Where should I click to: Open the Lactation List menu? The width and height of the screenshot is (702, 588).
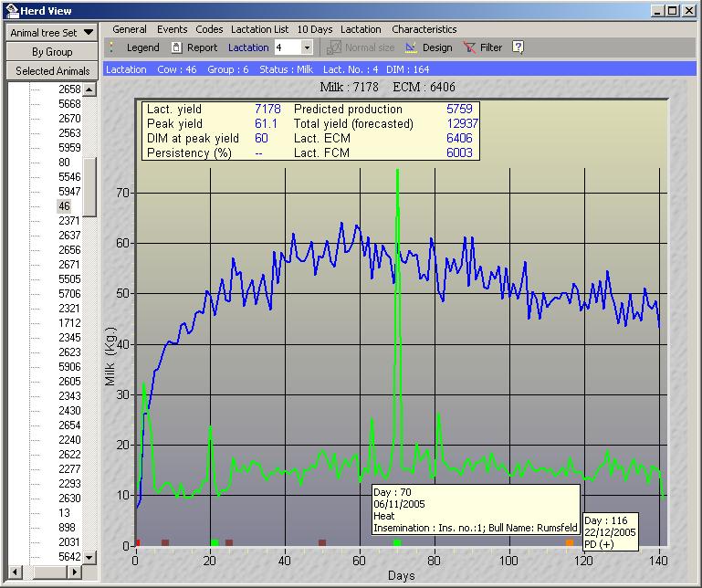(x=259, y=29)
